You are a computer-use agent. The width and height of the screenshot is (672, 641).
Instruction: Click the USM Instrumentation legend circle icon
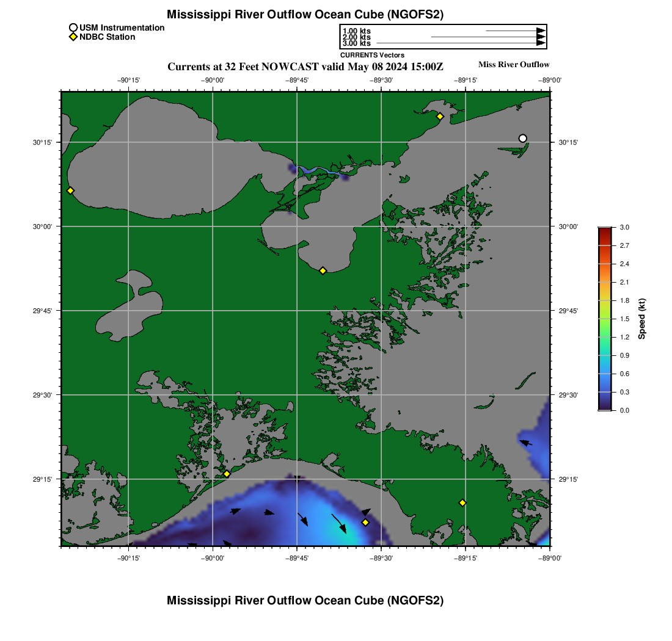[x=73, y=27]
